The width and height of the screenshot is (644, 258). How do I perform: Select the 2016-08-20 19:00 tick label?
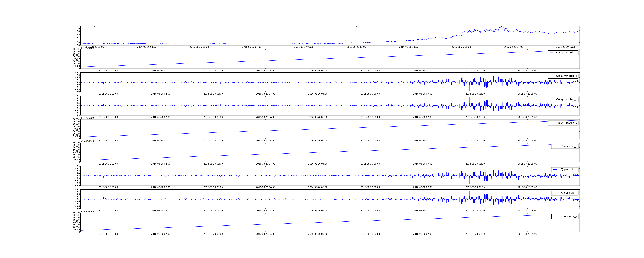pos(566,47)
